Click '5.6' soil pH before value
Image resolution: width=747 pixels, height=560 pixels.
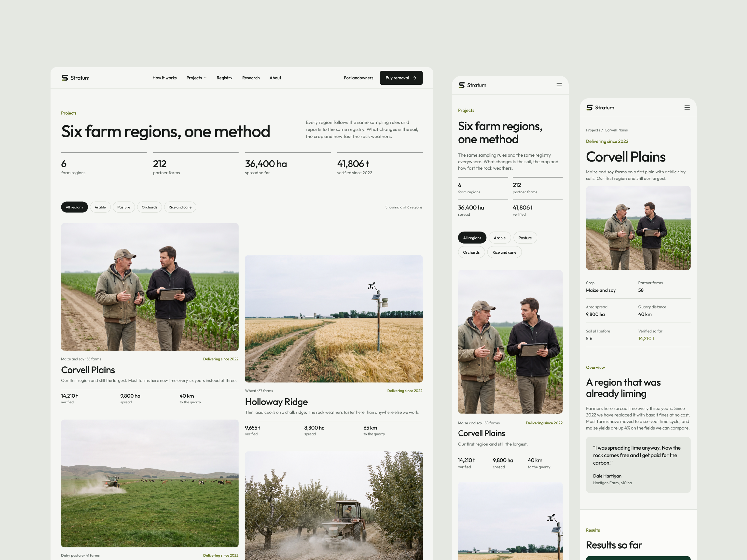[589, 339]
